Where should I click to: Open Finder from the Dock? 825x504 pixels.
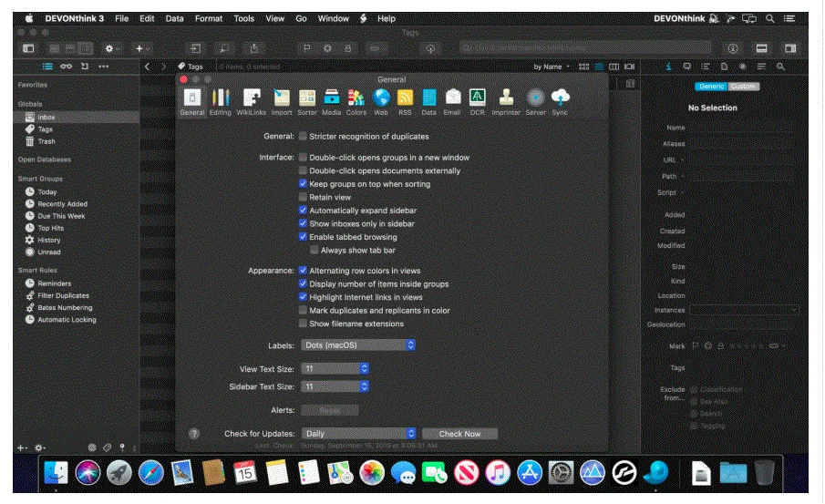[56, 472]
